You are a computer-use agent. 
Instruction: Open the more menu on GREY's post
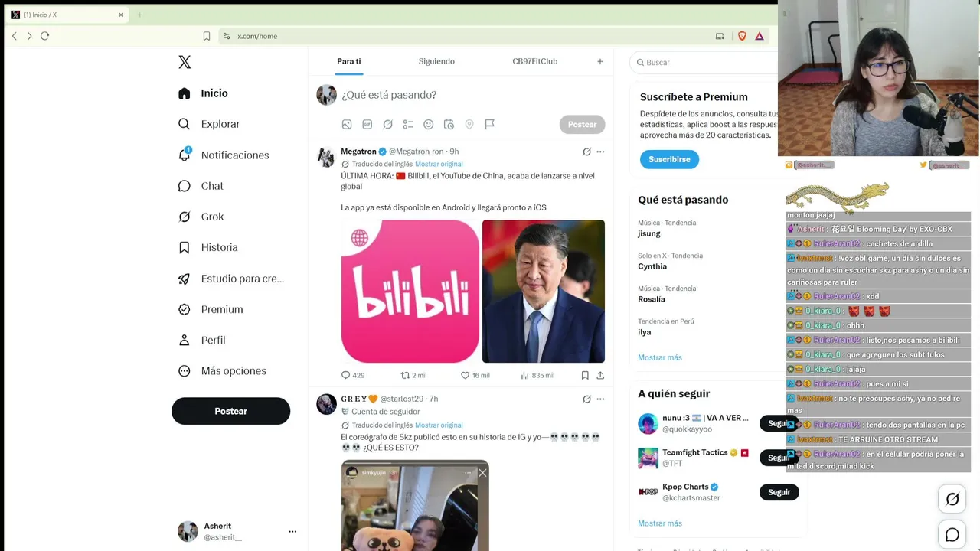(600, 399)
